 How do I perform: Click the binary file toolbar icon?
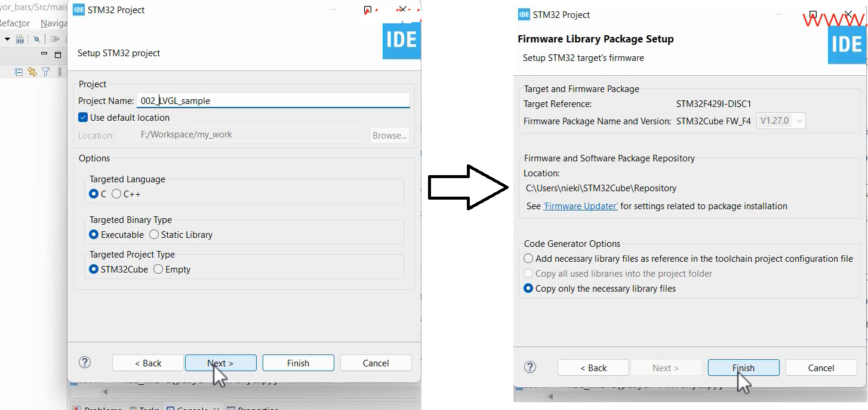20,39
